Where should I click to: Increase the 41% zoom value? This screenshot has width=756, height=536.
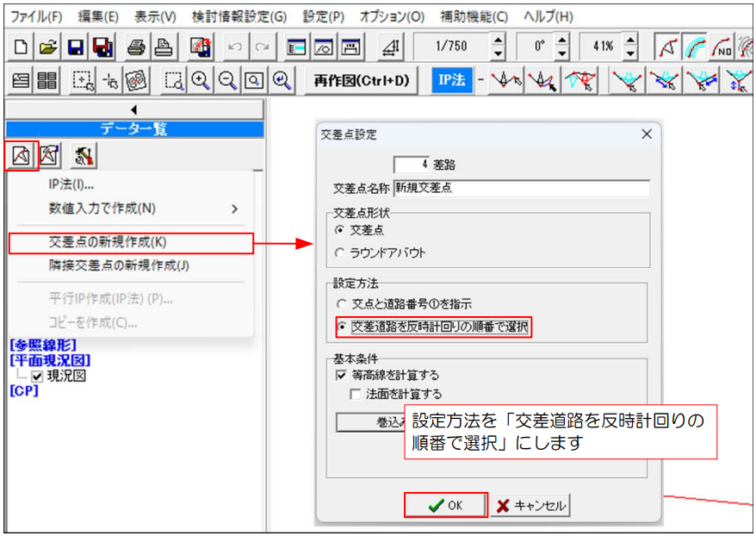click(630, 40)
